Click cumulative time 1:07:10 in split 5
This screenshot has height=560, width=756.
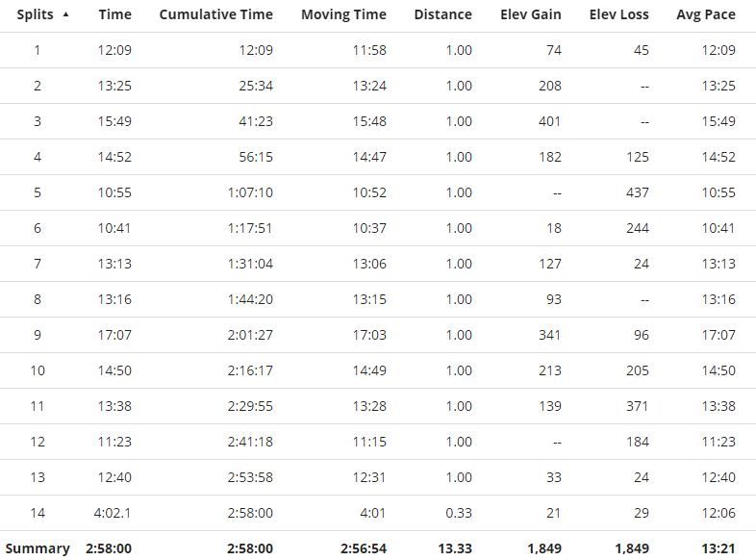pos(250,192)
